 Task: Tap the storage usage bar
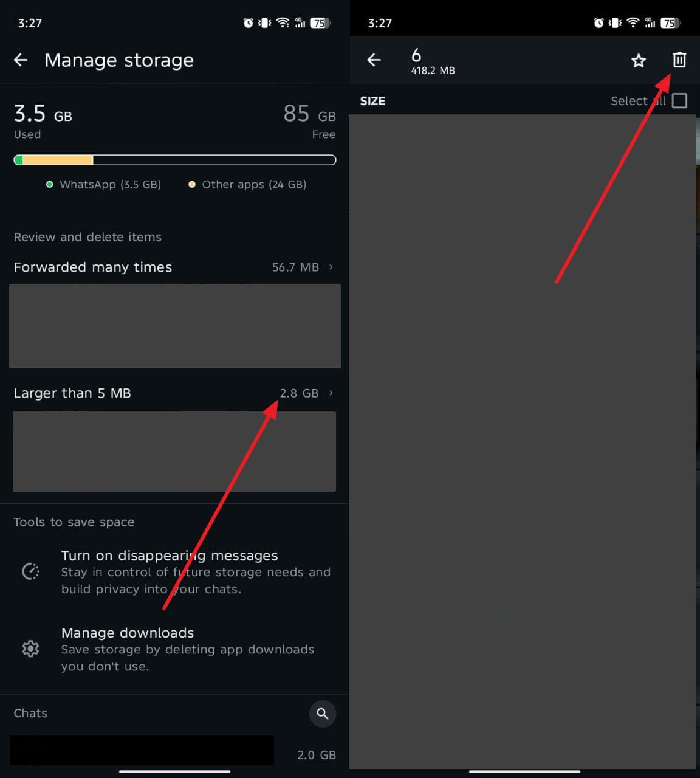[175, 160]
